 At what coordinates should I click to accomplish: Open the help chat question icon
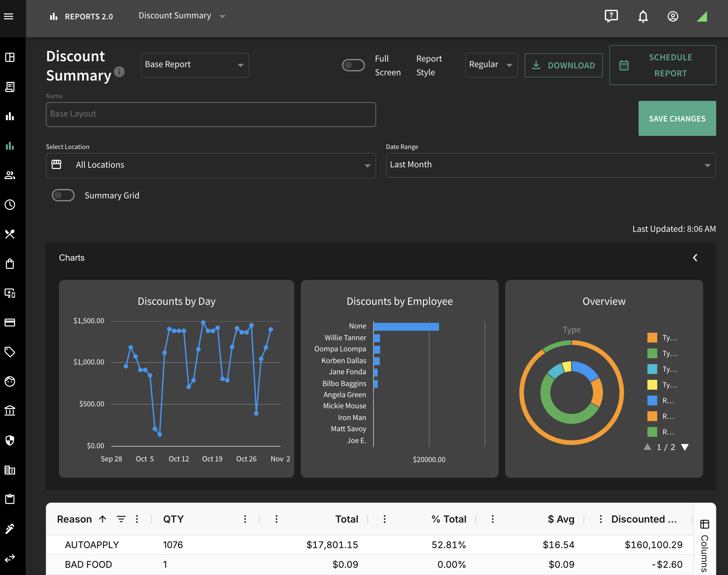[x=611, y=16]
